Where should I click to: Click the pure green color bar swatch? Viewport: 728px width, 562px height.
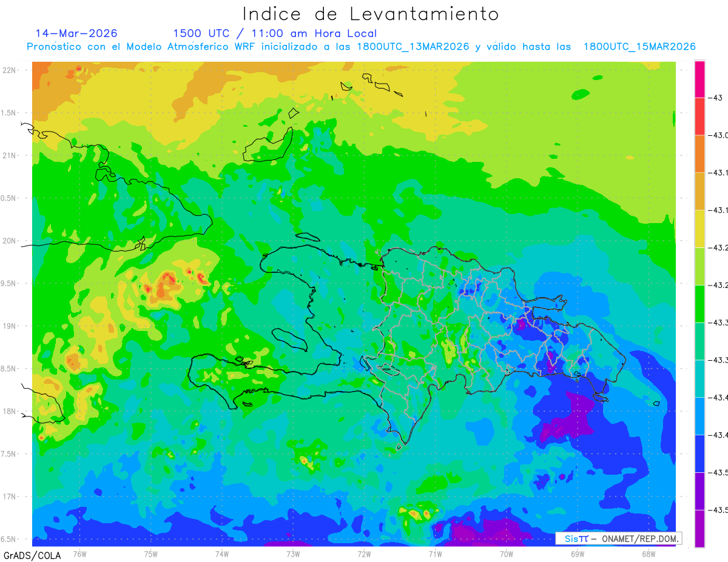pos(699,303)
